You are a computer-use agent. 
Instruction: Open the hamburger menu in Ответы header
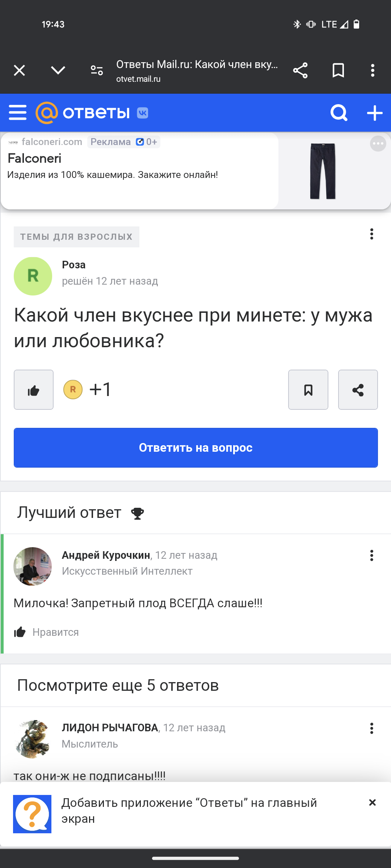[x=18, y=112]
